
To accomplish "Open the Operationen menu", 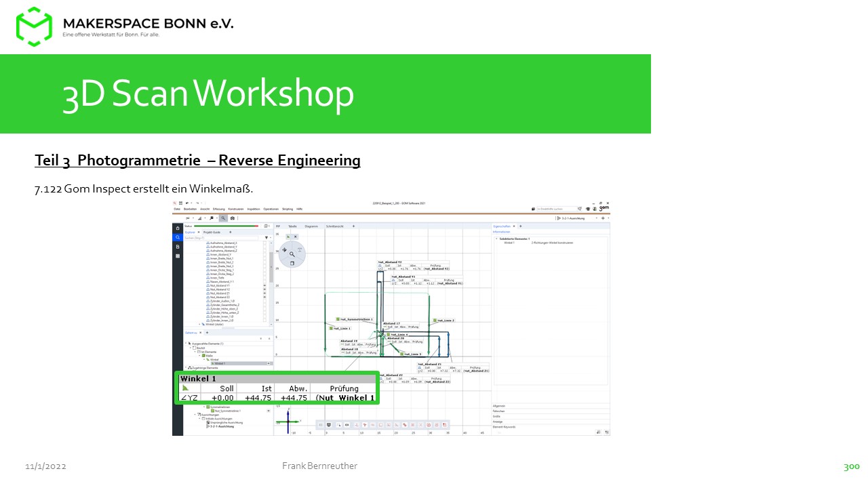I will tap(271, 209).
